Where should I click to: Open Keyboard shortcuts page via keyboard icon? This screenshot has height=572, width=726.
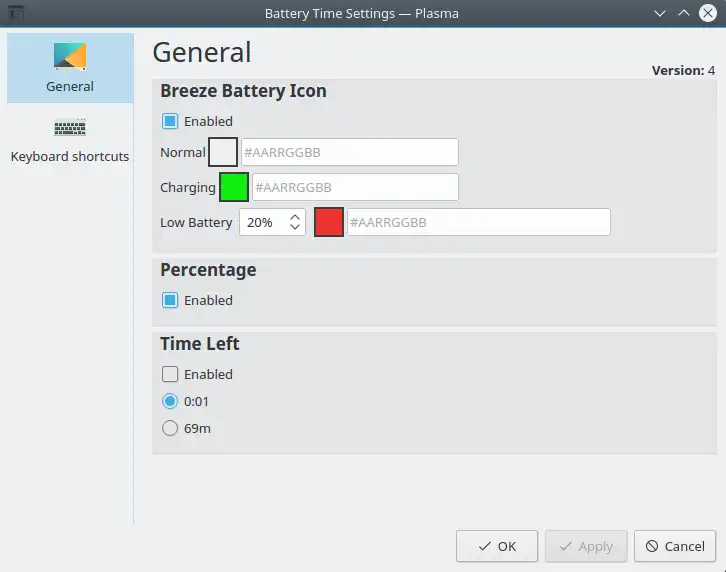click(70, 127)
